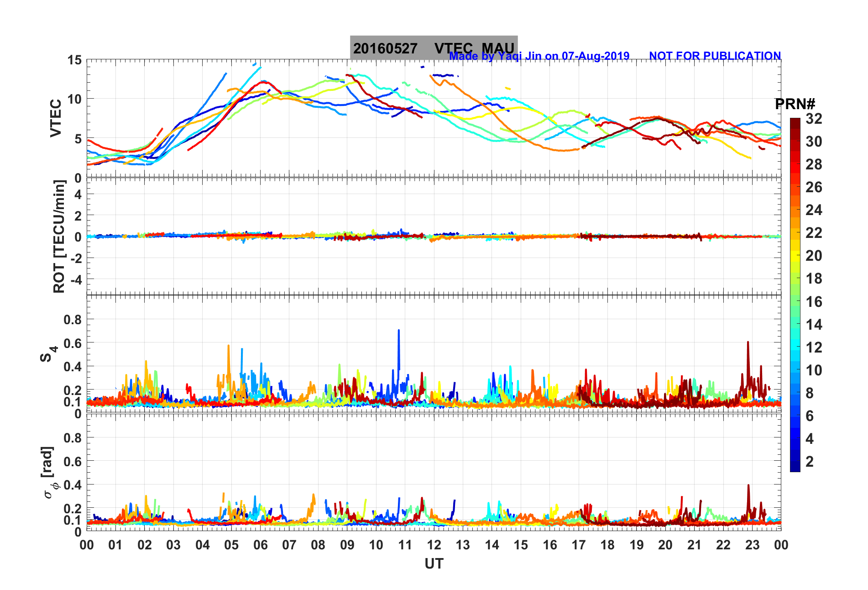Image resolution: width=868 pixels, height=590 pixels.
Task: Click the 'S4' y-axis label
Action: point(48,353)
